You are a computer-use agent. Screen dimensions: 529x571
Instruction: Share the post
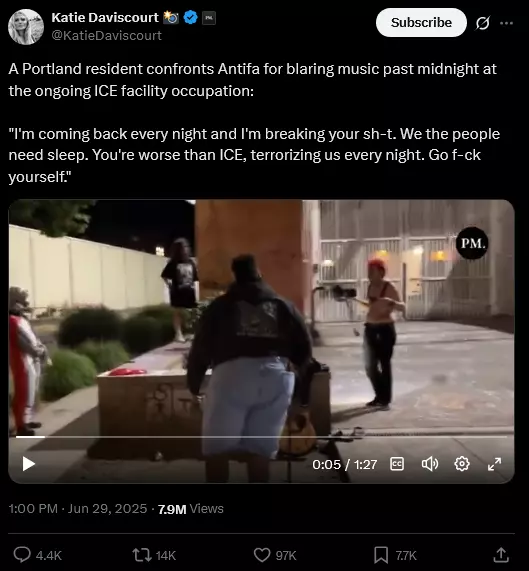(501, 555)
